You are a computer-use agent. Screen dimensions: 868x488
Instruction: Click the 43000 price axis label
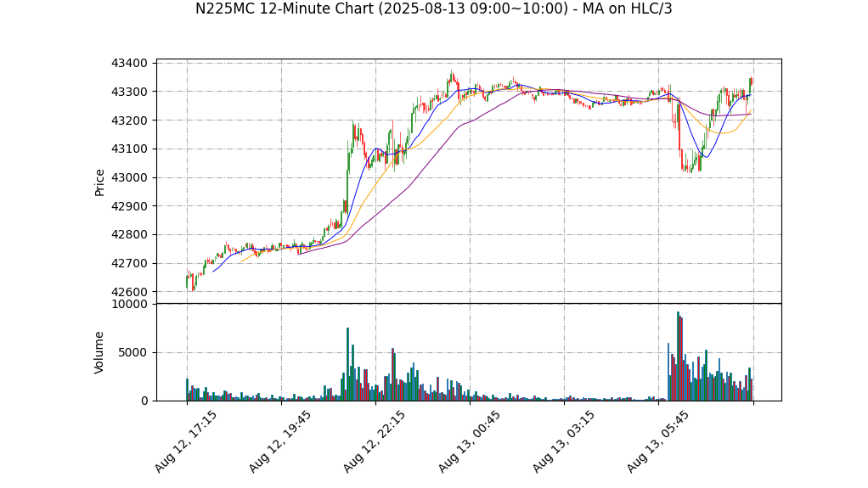click(x=130, y=177)
